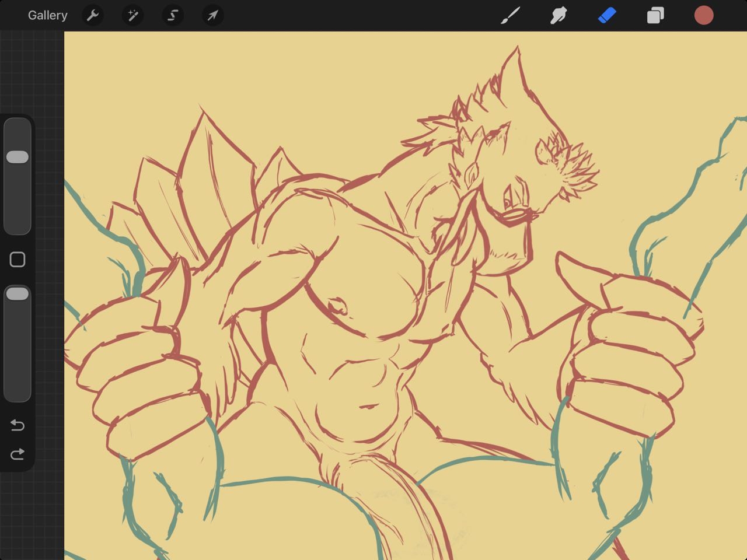Select the Smudge tool
This screenshot has width=747, height=560.
[x=558, y=15]
